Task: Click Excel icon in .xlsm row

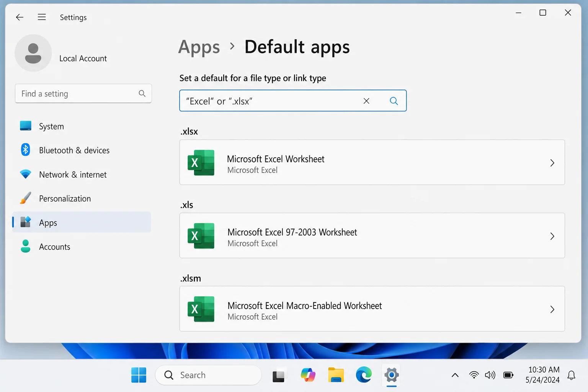Action: pyautogui.click(x=201, y=309)
